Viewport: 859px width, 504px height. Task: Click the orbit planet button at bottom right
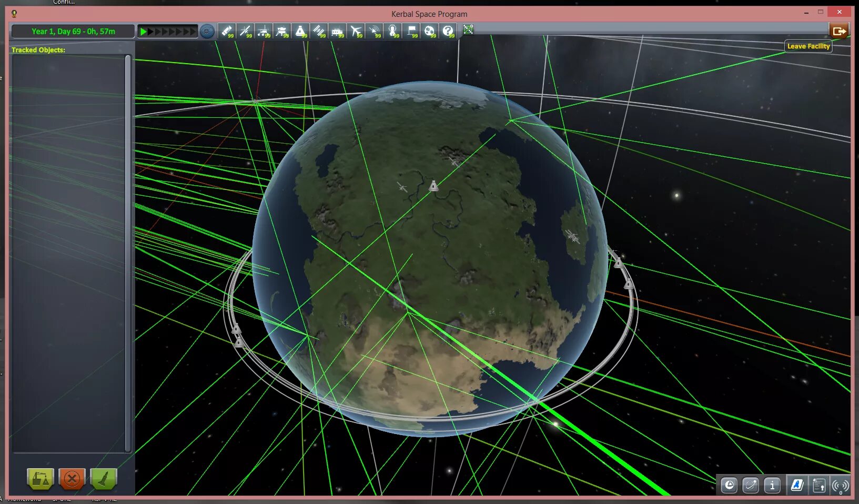tap(751, 485)
